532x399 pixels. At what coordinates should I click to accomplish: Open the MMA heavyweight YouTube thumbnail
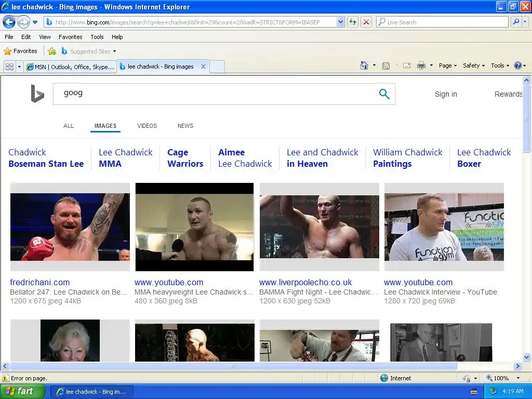click(194, 227)
